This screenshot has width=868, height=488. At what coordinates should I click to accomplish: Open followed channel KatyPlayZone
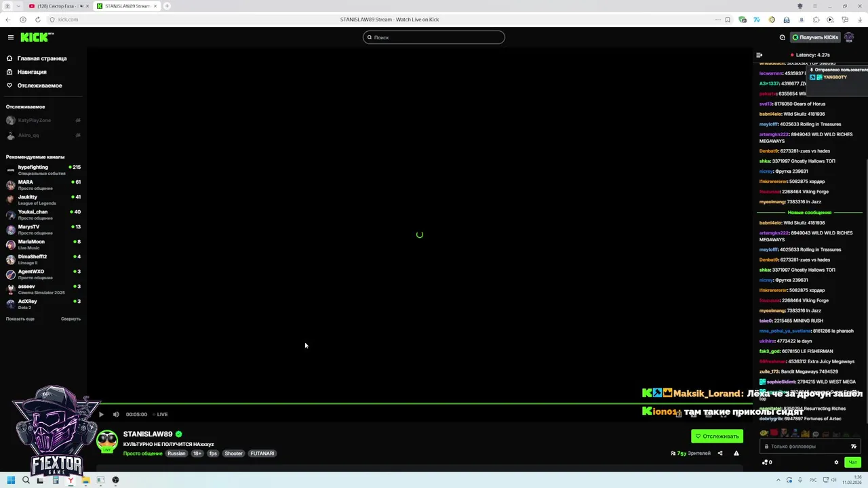pos(43,121)
